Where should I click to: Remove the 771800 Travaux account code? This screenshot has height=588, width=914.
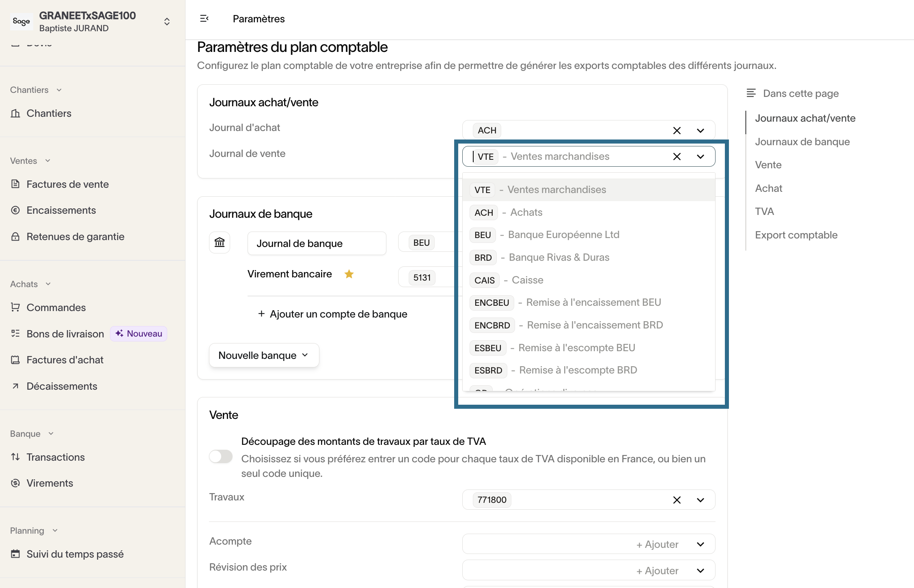677,500
